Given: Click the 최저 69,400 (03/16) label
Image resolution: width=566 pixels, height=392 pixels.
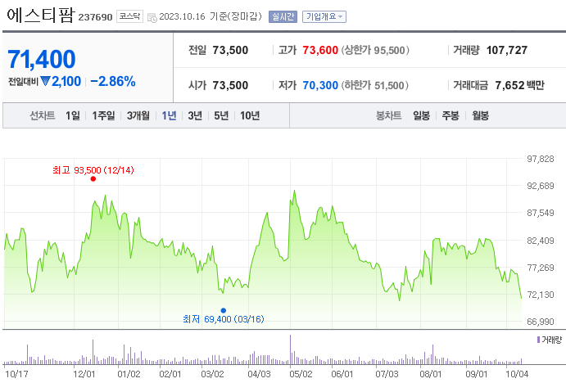Looking at the screenshot, I should pos(224,319).
